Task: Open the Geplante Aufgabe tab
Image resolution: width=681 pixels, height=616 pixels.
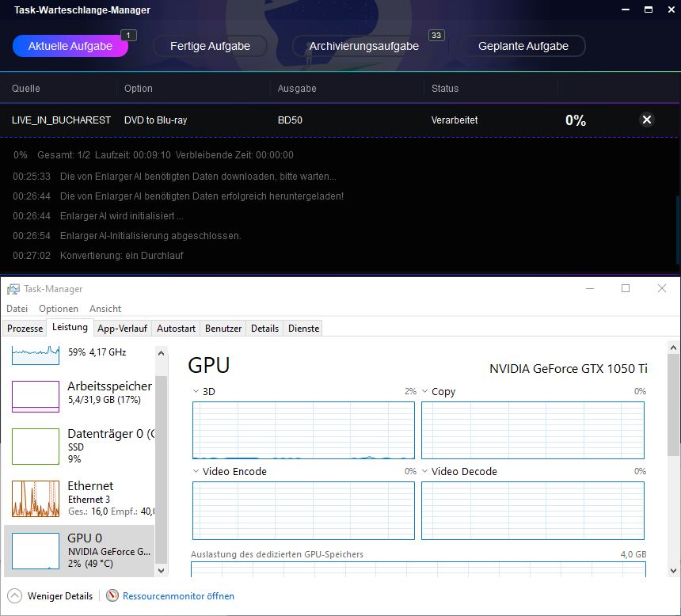Action: tap(523, 46)
